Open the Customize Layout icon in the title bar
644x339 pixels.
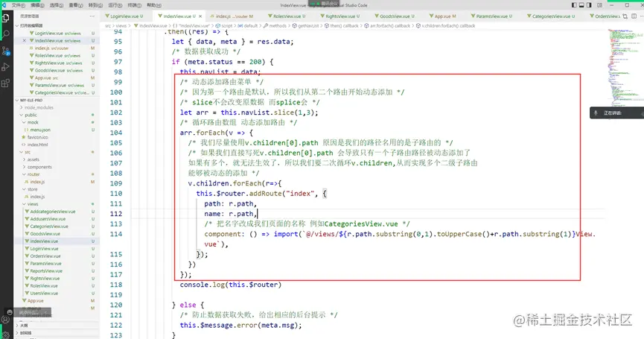pyautogui.click(x=599, y=5)
